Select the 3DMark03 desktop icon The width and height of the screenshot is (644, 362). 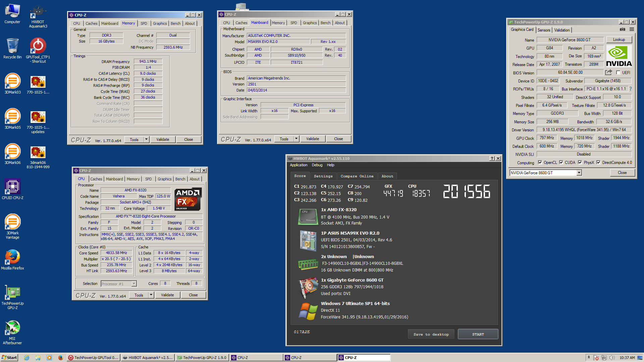(x=12, y=83)
